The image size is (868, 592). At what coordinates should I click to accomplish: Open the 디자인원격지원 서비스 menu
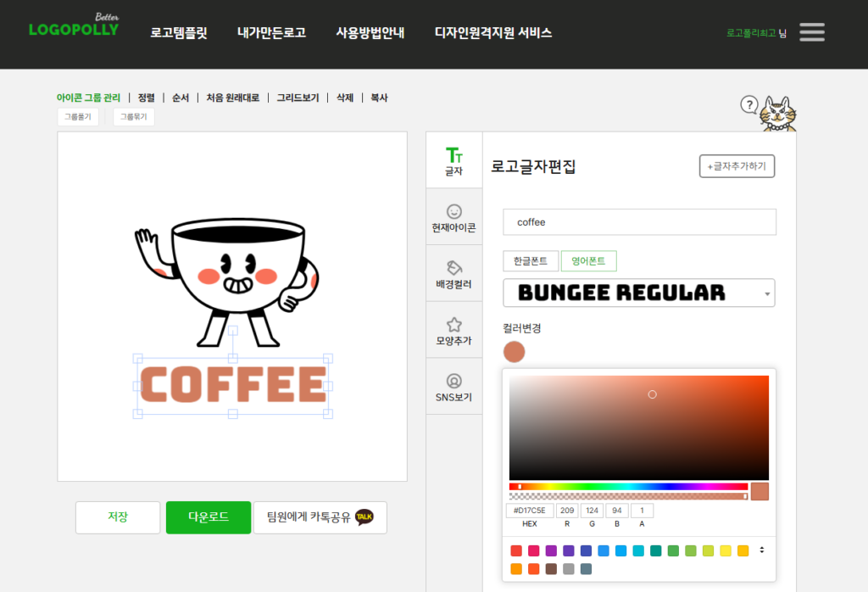(x=493, y=33)
